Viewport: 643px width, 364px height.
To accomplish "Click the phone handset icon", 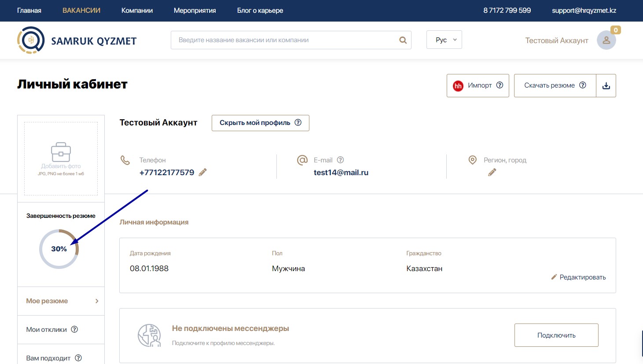I will 125,160.
